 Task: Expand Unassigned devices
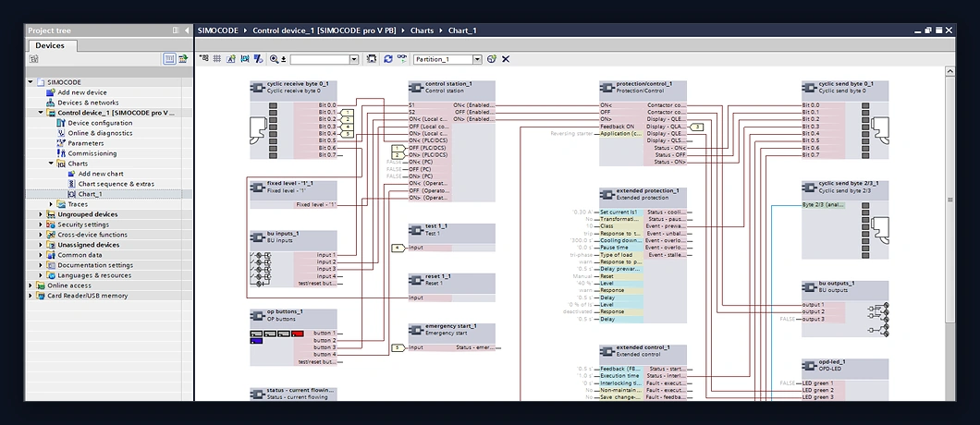pos(41,244)
